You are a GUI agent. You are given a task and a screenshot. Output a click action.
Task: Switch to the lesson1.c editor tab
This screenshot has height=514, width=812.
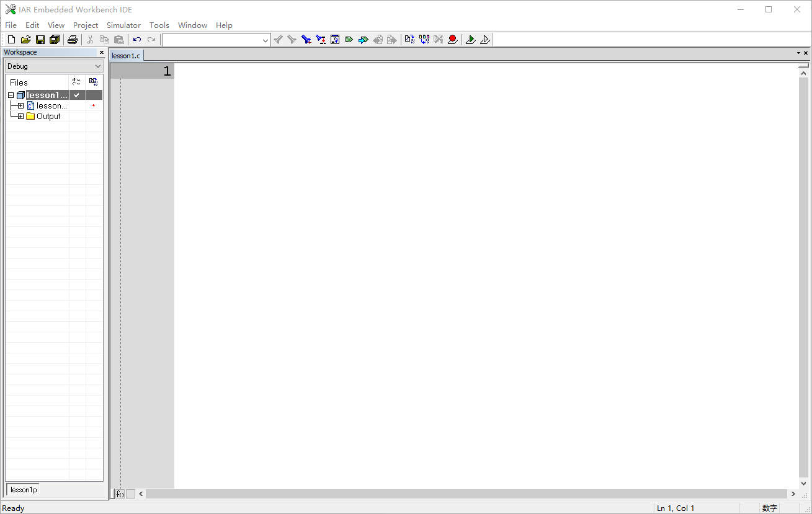pos(127,56)
